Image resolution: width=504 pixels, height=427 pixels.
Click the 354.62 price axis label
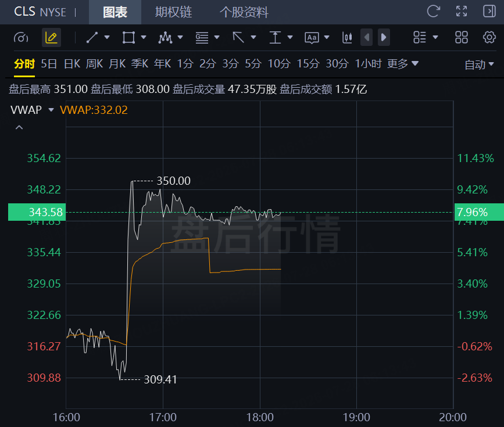point(44,158)
